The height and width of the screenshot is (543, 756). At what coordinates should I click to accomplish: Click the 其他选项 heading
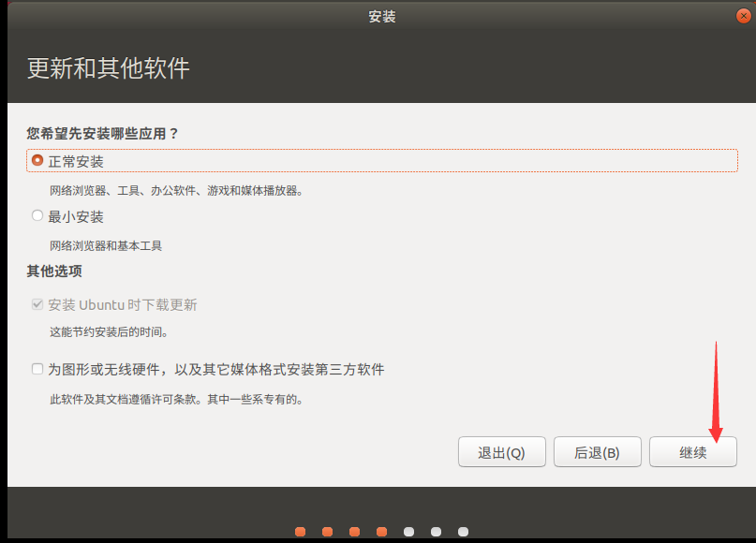point(54,271)
